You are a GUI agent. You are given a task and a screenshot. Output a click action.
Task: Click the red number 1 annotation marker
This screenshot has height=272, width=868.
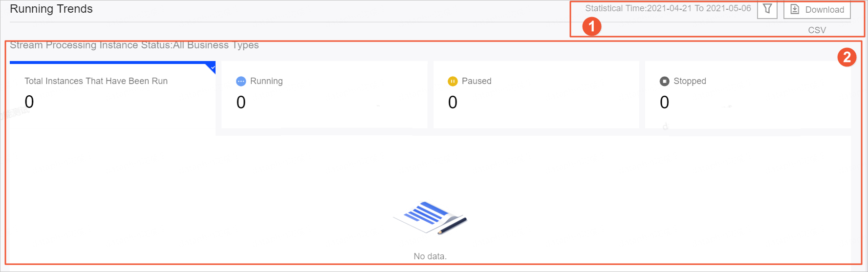point(592,26)
